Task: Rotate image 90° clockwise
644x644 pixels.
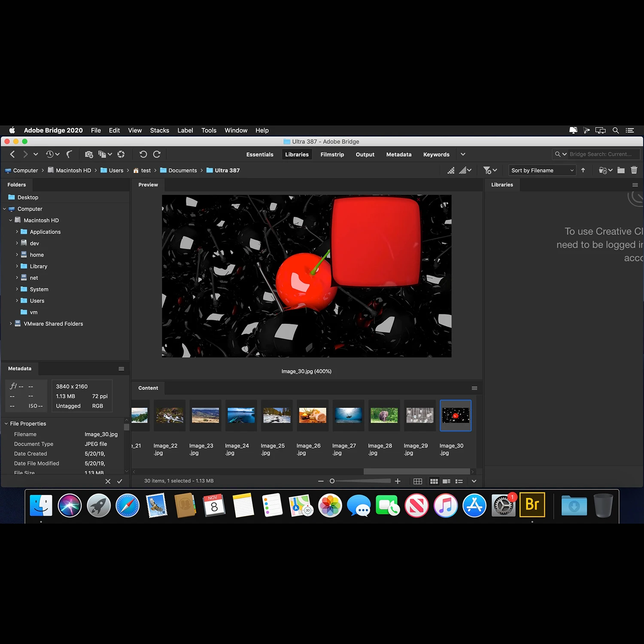Action: pos(157,154)
